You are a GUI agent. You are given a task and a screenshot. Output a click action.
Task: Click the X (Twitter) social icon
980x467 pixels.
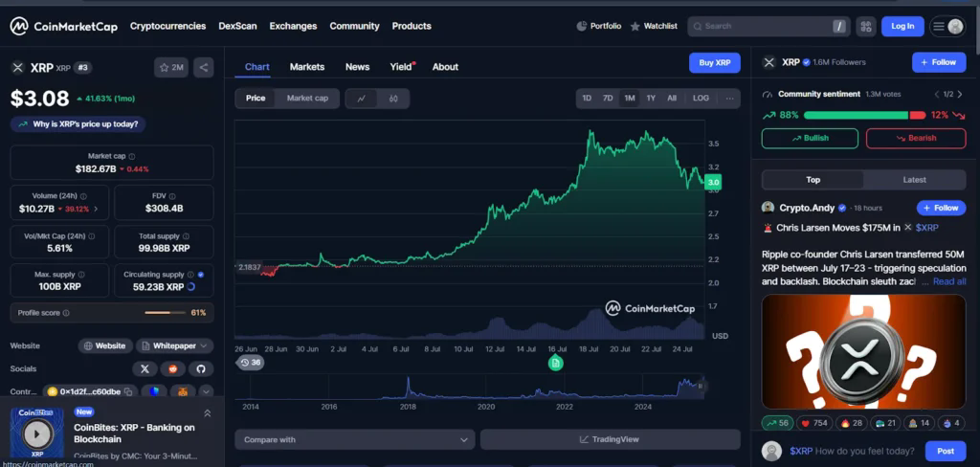(145, 368)
